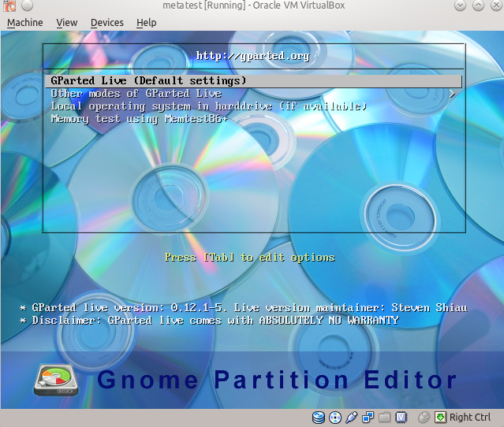Click the round pin button beside window icon
This screenshot has height=427, width=504.
click(27, 6)
